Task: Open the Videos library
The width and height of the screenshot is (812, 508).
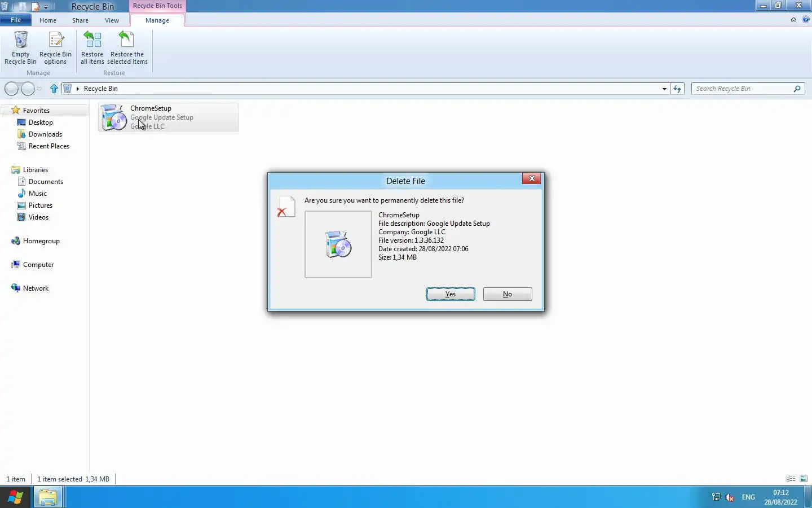Action: pyautogui.click(x=38, y=217)
